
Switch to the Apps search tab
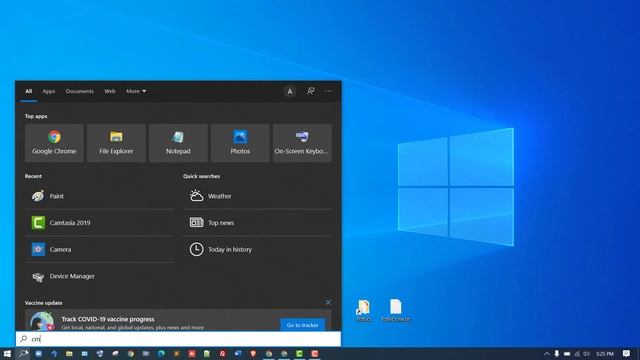(49, 91)
